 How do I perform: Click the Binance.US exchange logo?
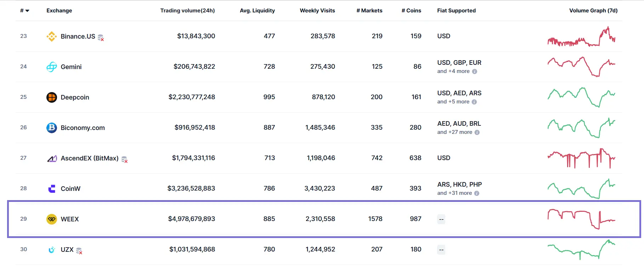(52, 36)
